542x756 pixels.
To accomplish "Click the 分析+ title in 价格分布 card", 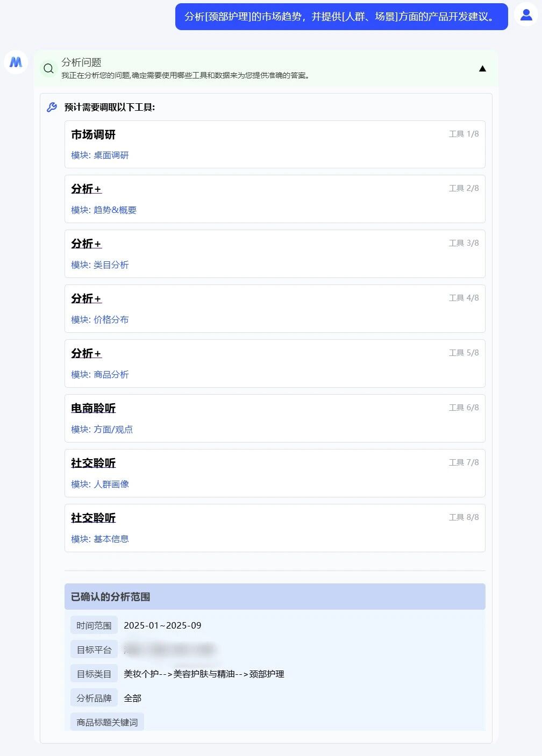I will click(x=86, y=298).
